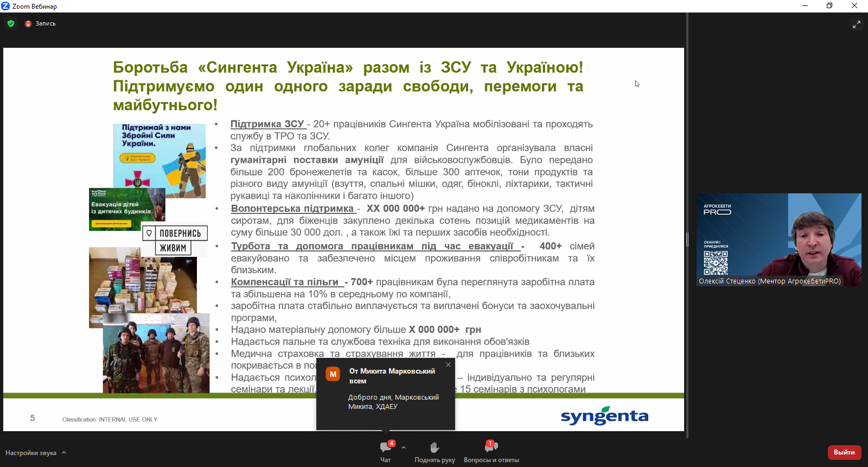868x467 pixels.
Task: Click the Zoom Вебинар title bar icon
Action: pos(5,6)
